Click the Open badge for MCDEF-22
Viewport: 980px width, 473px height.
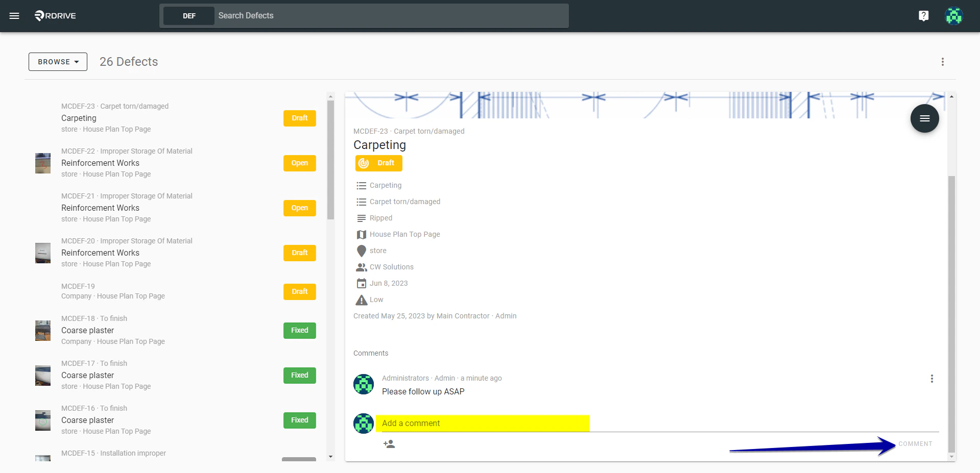[299, 163]
